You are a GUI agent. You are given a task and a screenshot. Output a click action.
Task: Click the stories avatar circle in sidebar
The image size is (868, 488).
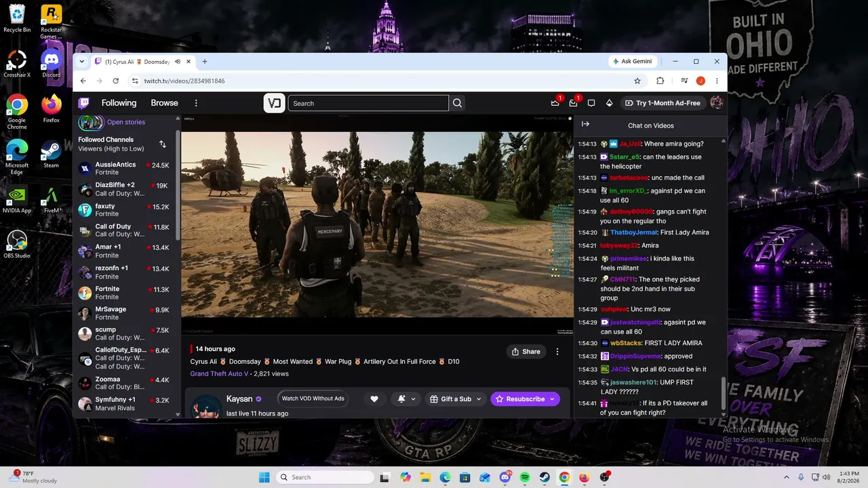pyautogui.click(x=91, y=122)
